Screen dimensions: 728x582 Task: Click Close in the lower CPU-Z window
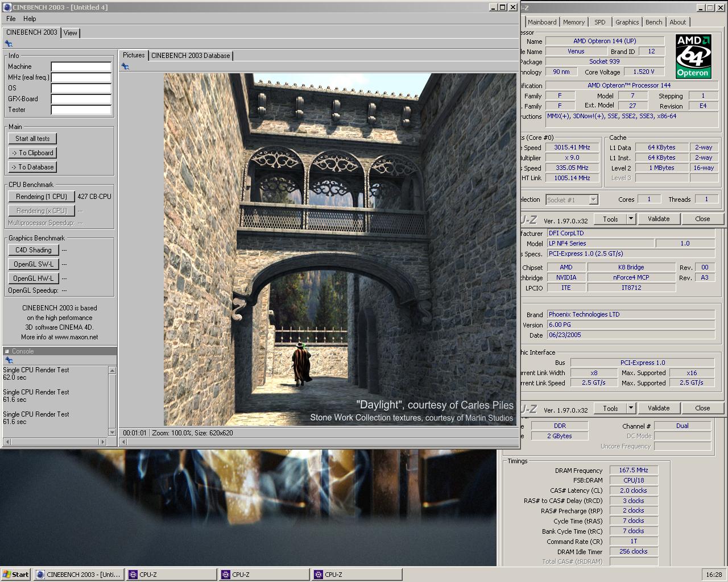point(702,408)
